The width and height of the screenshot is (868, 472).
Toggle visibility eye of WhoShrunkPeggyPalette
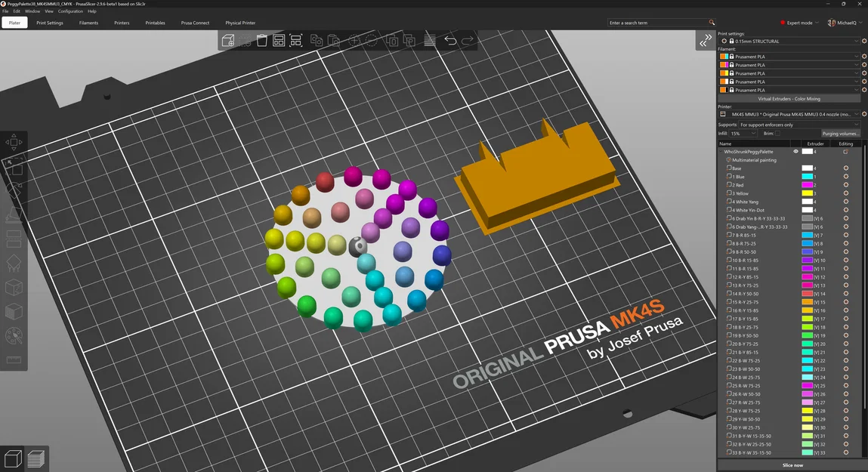796,152
